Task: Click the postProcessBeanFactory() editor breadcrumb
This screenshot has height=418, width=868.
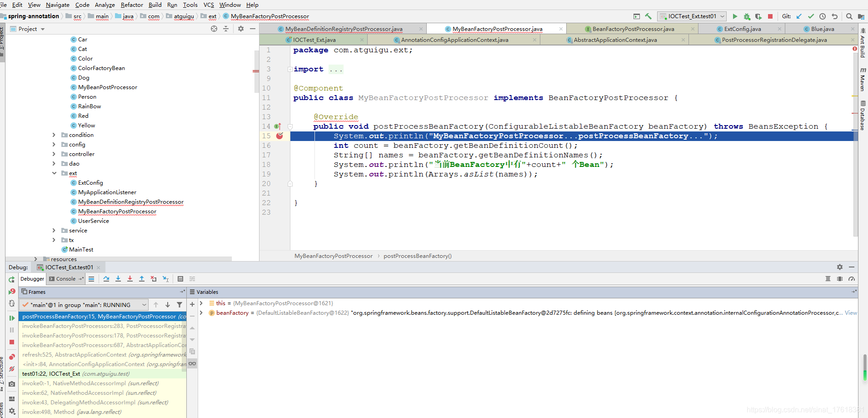Action: pos(417,256)
